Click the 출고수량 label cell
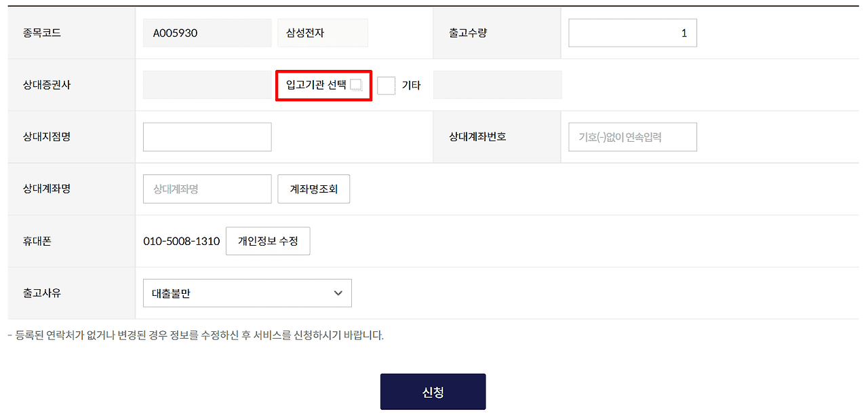The width and height of the screenshot is (868, 414). (x=468, y=33)
